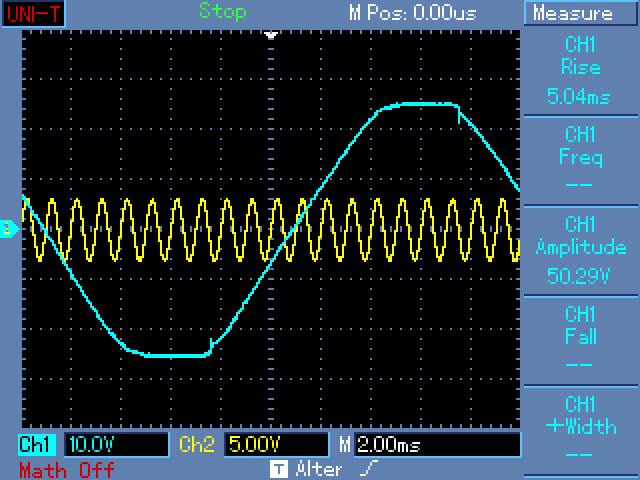Click the trigger position arrow at top
Image resolution: width=640 pixels, height=480 pixels.
coord(271,36)
